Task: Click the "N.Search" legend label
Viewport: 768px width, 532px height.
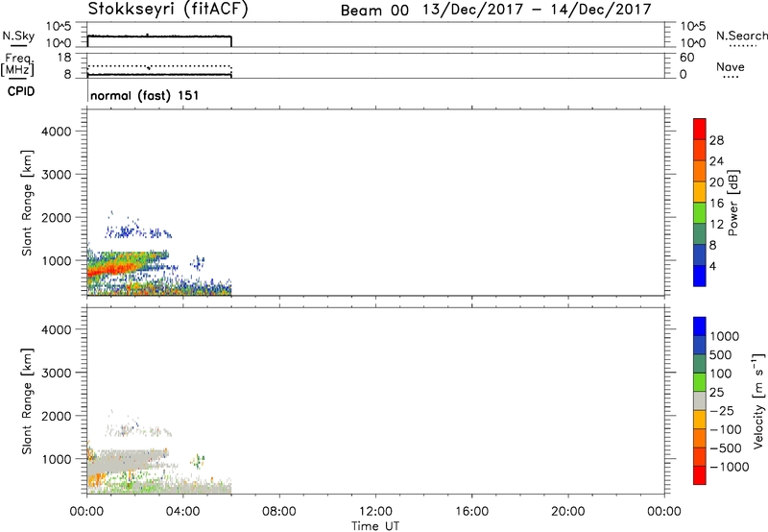Action: 741,36
